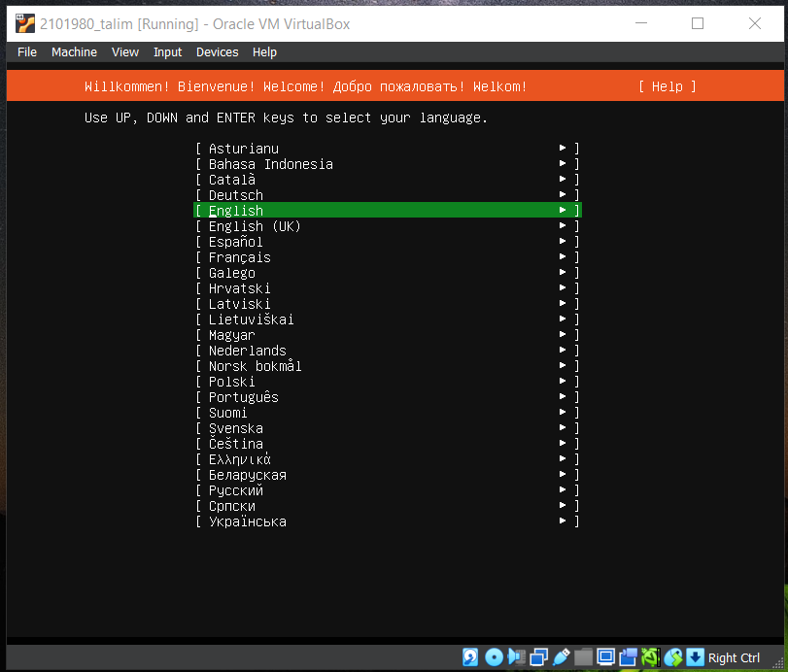788x672 pixels.
Task: Click the VirtualBox icon in title bar
Action: (24, 23)
